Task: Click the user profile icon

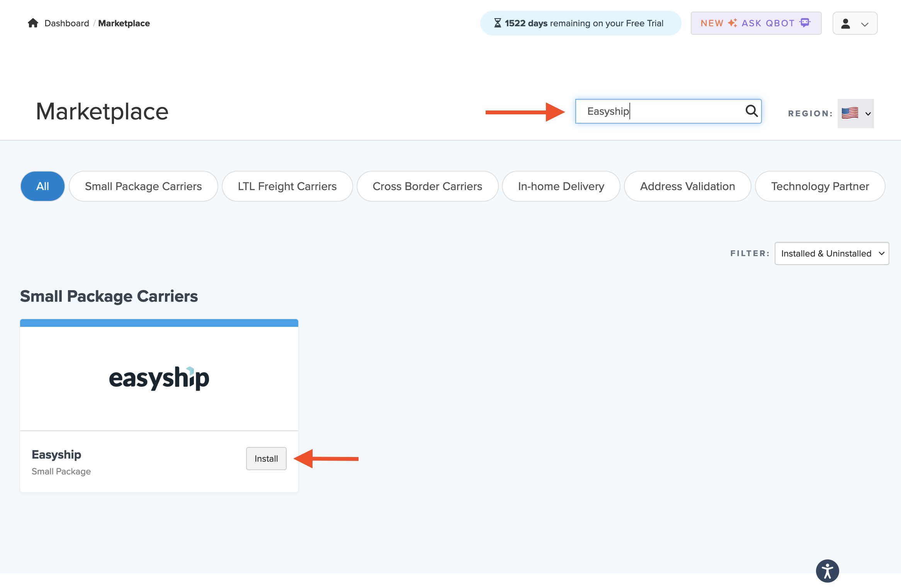Action: (x=846, y=24)
